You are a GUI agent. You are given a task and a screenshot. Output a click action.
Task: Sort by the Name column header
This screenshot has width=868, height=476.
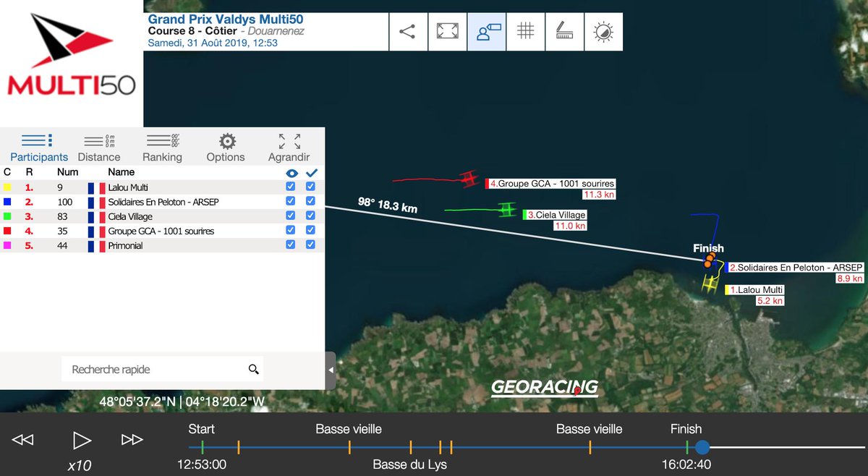(121, 172)
